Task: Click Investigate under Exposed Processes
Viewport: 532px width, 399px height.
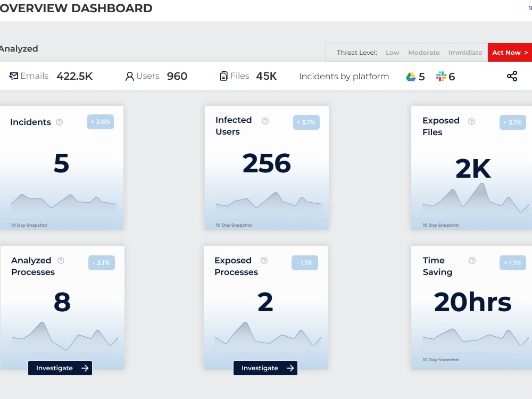Action: pyautogui.click(x=265, y=368)
